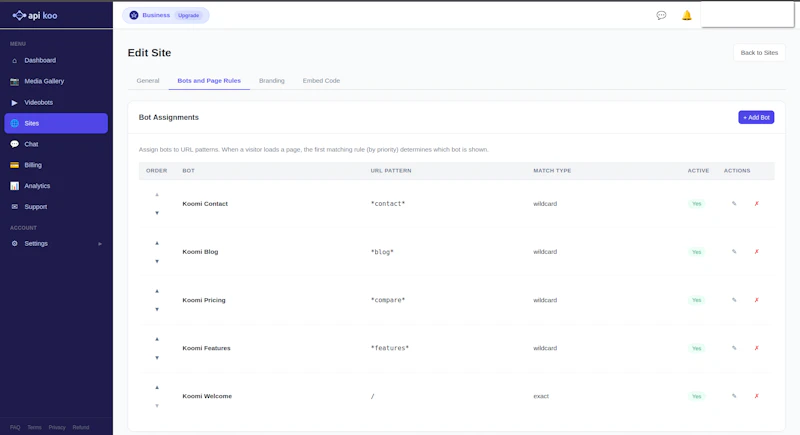This screenshot has width=800, height=435.
Task: Delete the Koomi Pricing bot assignment
Action: click(757, 300)
